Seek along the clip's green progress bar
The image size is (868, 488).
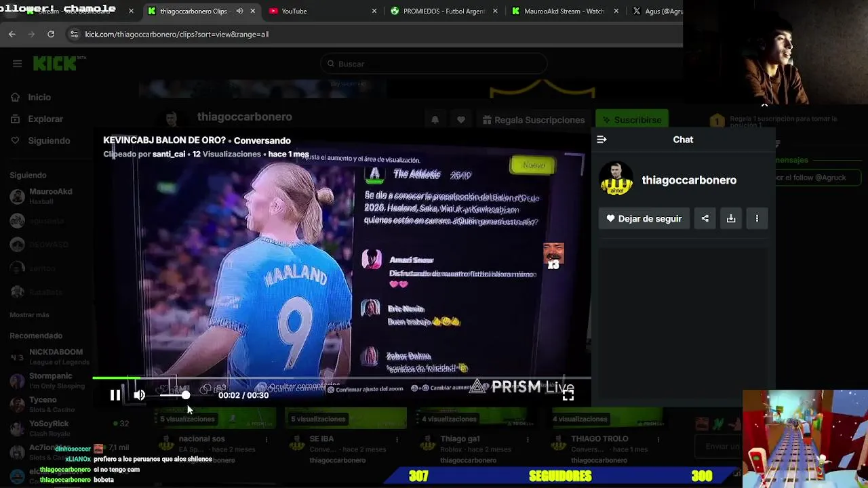click(342, 378)
